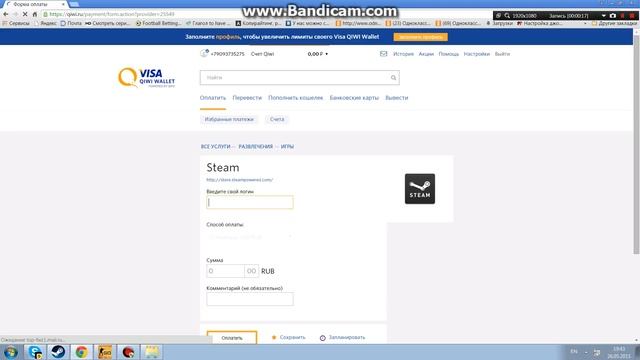Image resolution: width=640 pixels, height=360 pixels.
Task: Open the Counter-Strike GO taskbar icon
Action: click(x=104, y=352)
